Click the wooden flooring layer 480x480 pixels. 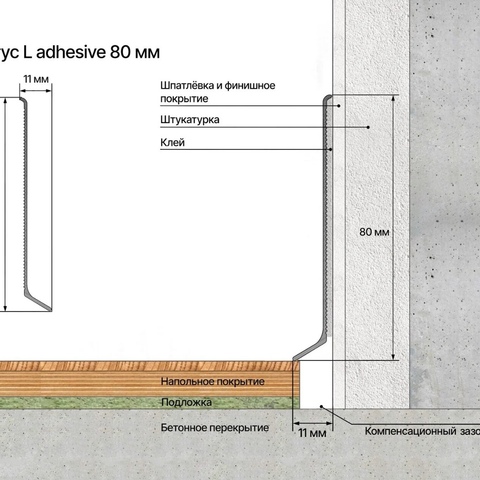point(149,379)
